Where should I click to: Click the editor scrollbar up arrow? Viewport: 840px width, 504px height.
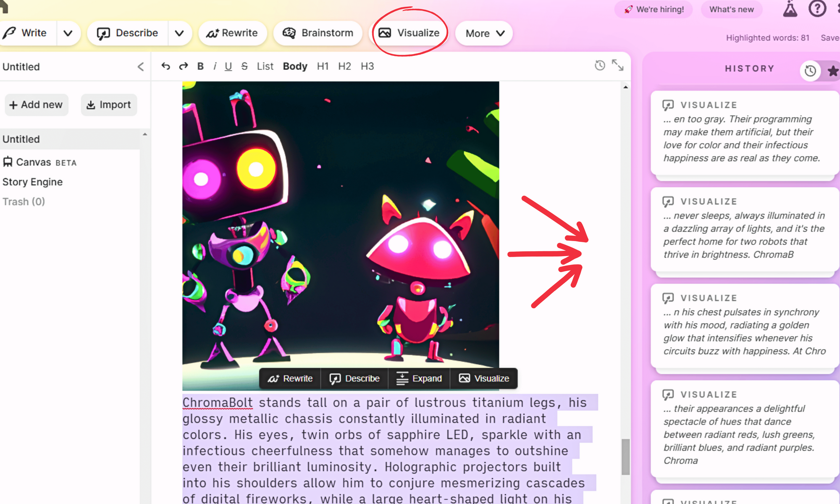(x=626, y=87)
